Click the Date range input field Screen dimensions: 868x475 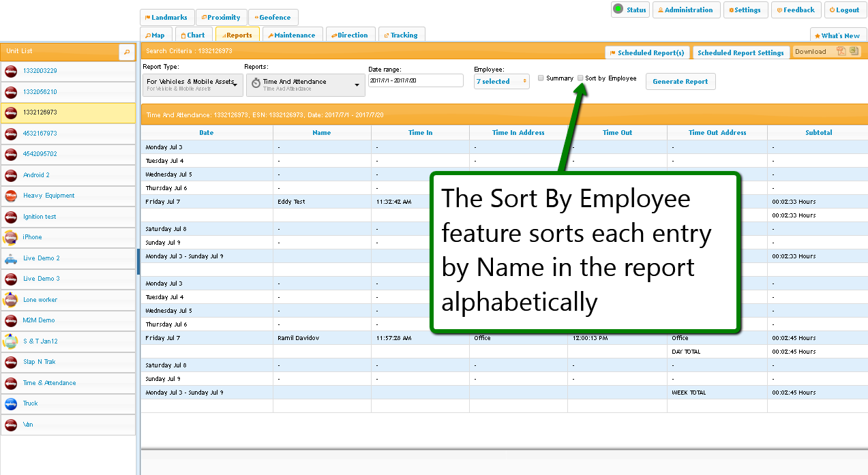(415, 80)
